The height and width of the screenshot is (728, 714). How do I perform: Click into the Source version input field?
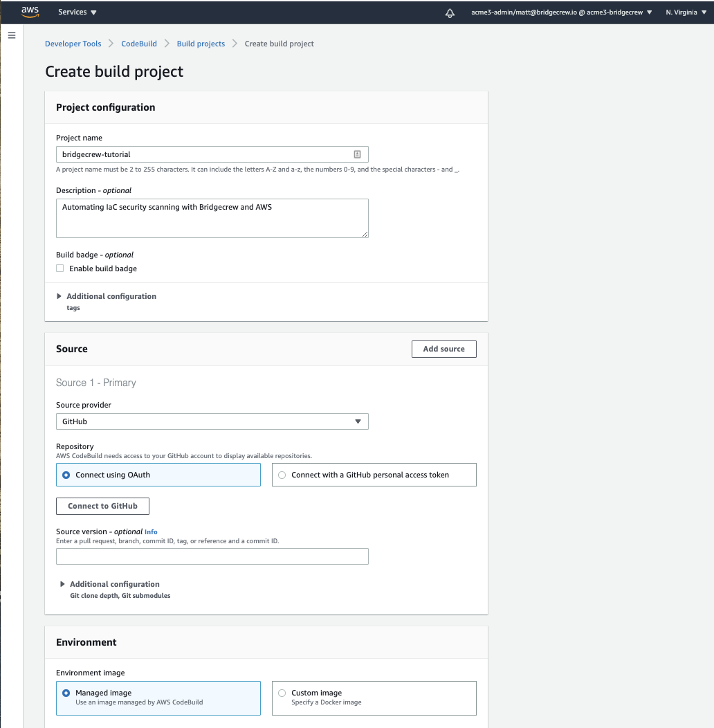point(212,556)
